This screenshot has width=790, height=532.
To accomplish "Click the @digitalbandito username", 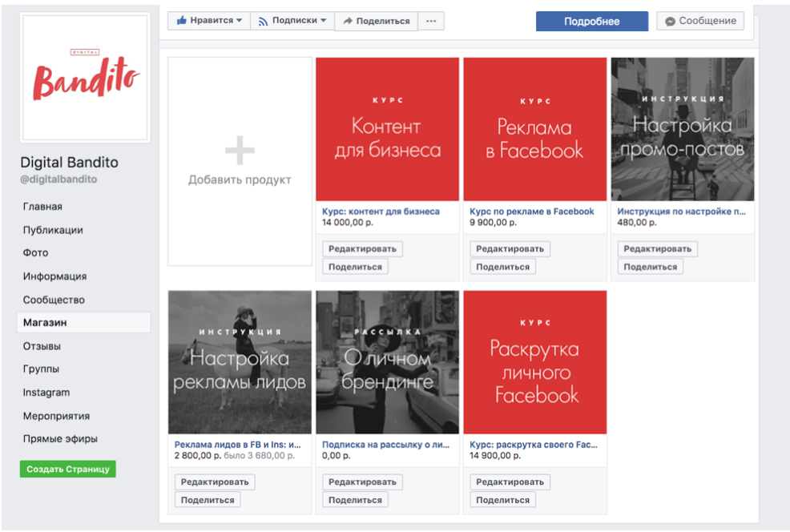I will pyautogui.click(x=59, y=179).
